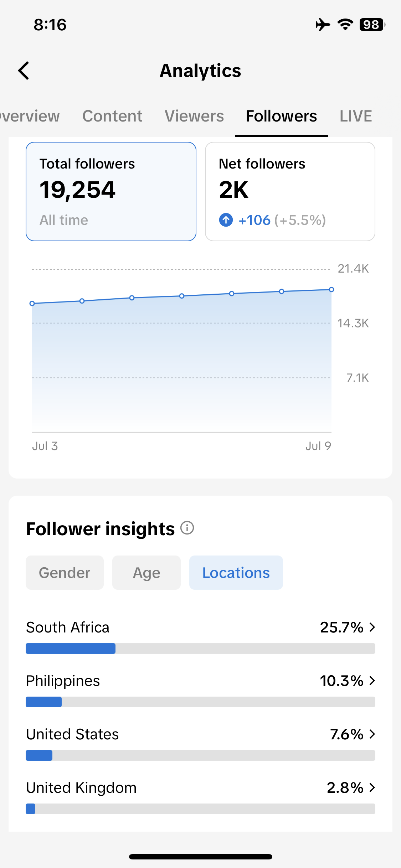Switch insights to Age

[146, 573]
